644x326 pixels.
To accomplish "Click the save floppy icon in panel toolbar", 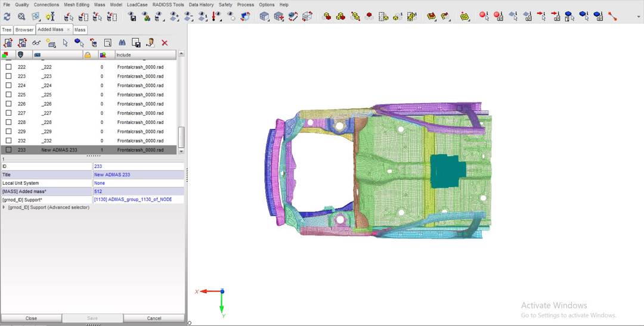I will click(x=136, y=43).
